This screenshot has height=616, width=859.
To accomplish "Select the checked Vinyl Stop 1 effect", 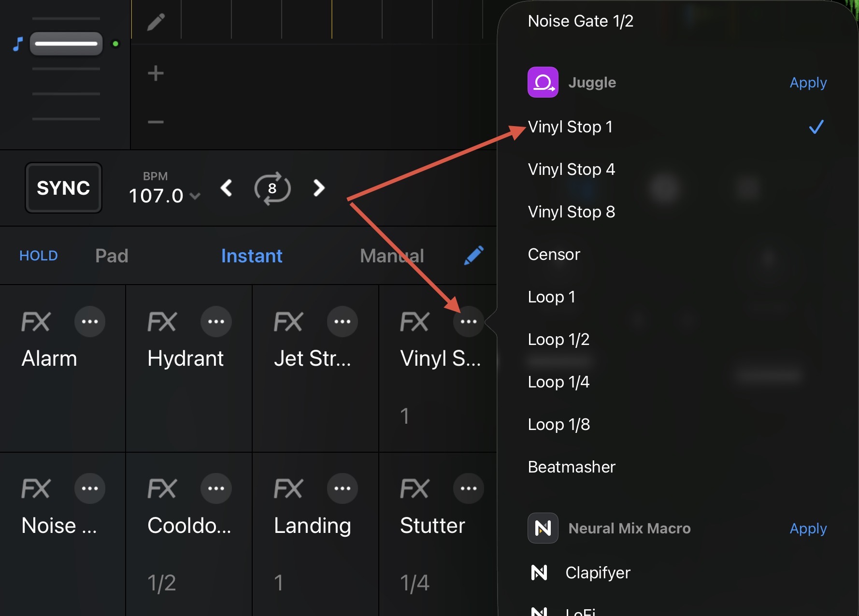I will 570,127.
